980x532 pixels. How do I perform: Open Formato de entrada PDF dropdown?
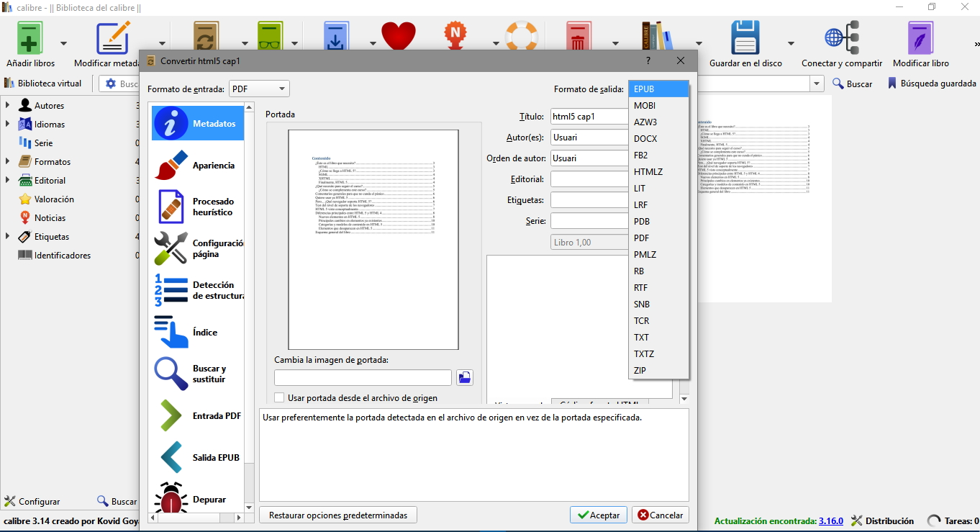click(x=259, y=89)
